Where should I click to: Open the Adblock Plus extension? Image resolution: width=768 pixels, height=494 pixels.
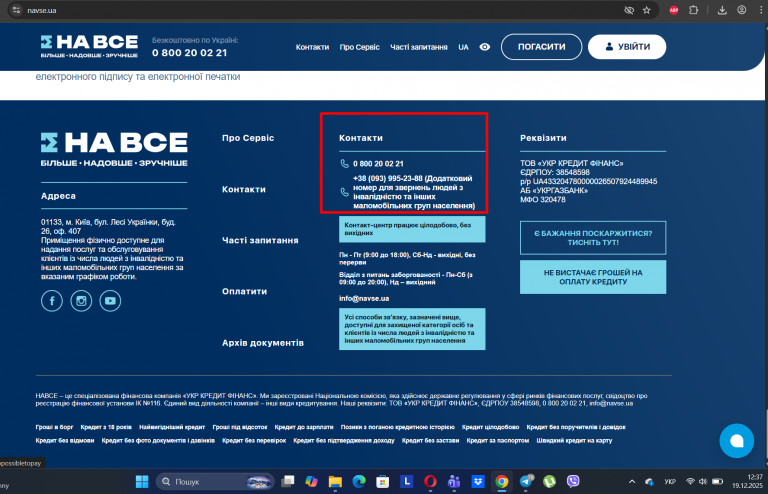(674, 10)
